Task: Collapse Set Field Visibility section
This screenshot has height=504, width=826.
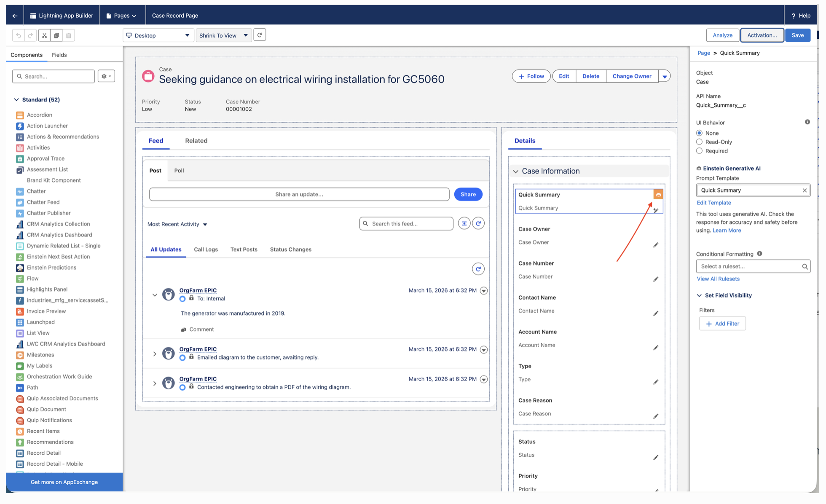Action: [700, 295]
